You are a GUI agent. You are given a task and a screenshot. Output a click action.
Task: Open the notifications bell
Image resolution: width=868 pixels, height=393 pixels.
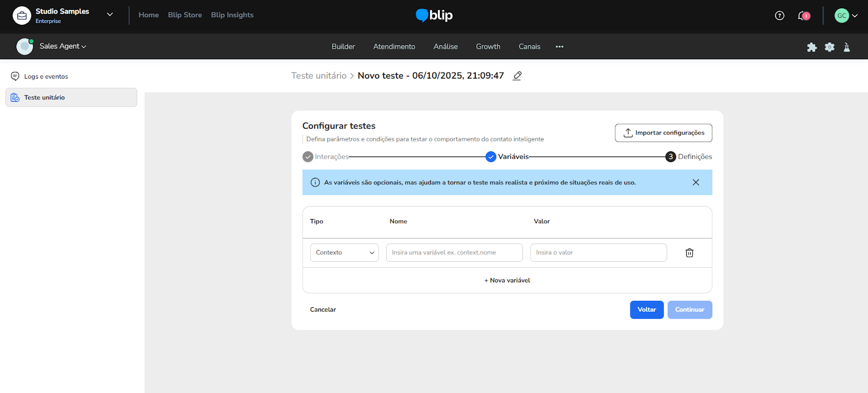point(803,16)
